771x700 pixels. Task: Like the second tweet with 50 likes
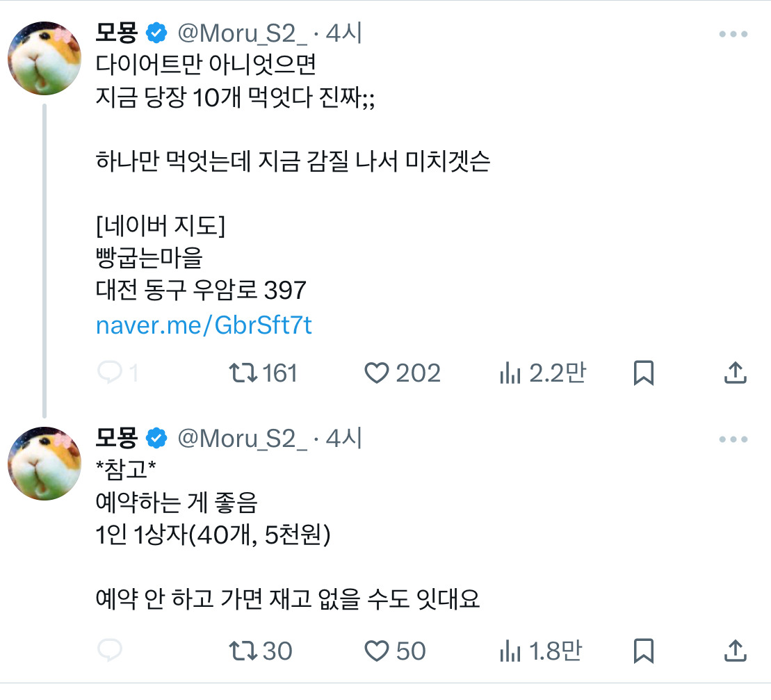pos(376,651)
